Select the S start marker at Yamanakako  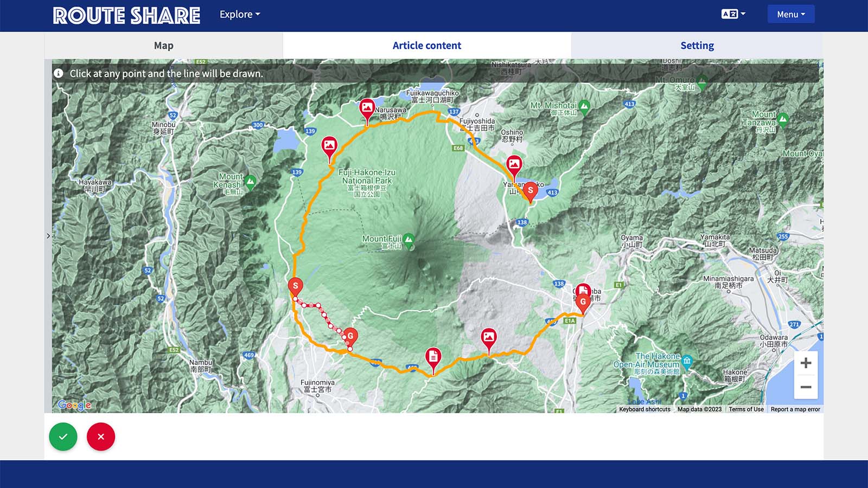coord(531,191)
